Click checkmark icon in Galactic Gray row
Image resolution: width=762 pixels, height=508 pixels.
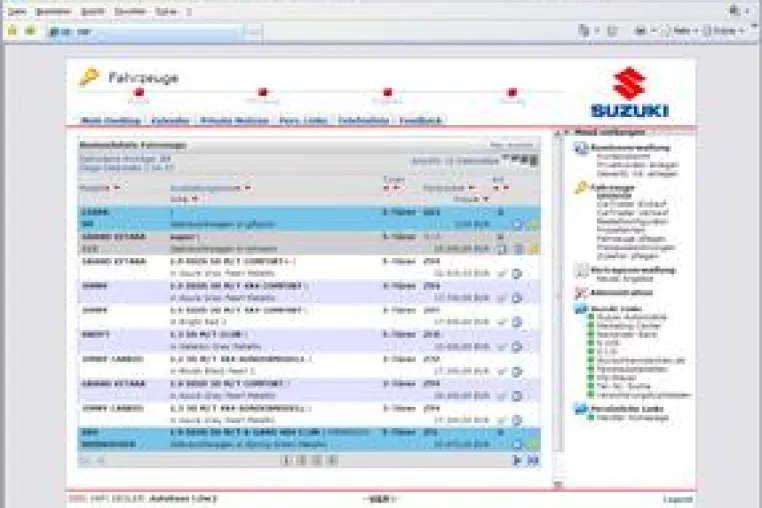(x=502, y=347)
